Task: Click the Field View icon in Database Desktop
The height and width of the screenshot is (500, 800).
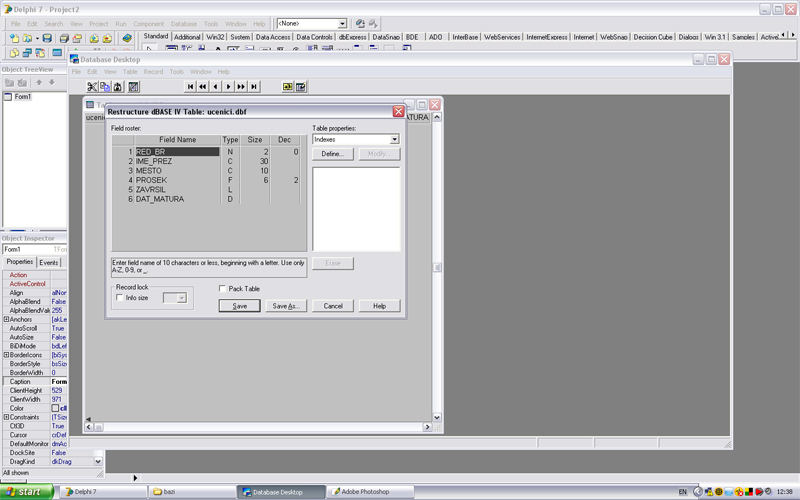Action: pos(288,87)
